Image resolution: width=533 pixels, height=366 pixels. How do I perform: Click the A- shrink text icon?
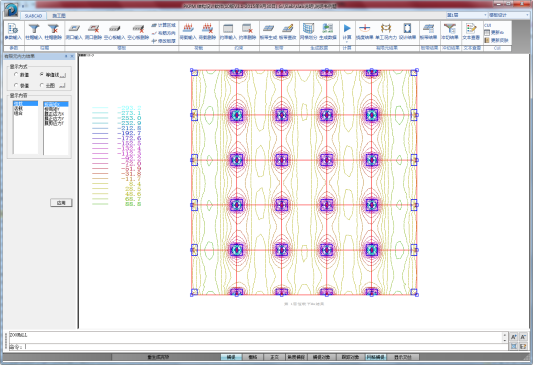click(x=523, y=337)
